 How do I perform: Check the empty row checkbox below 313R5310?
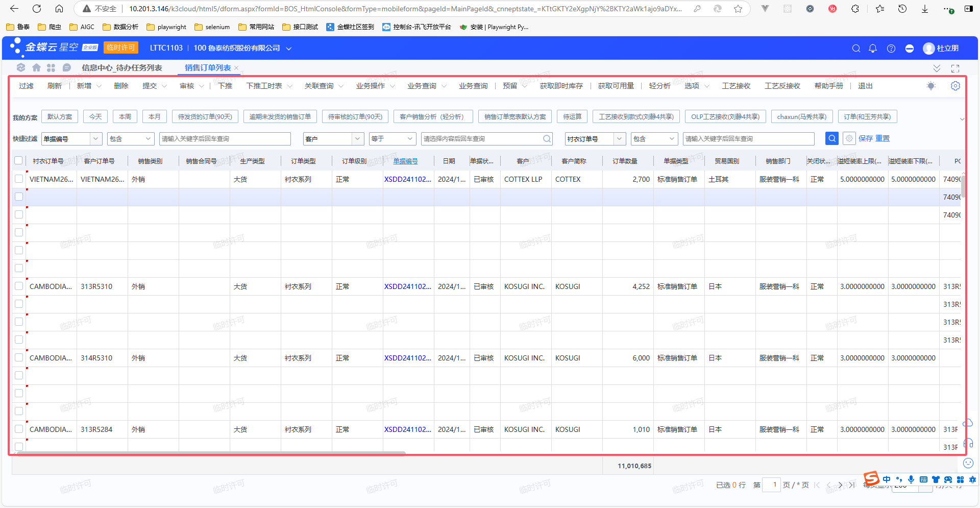[x=19, y=304]
